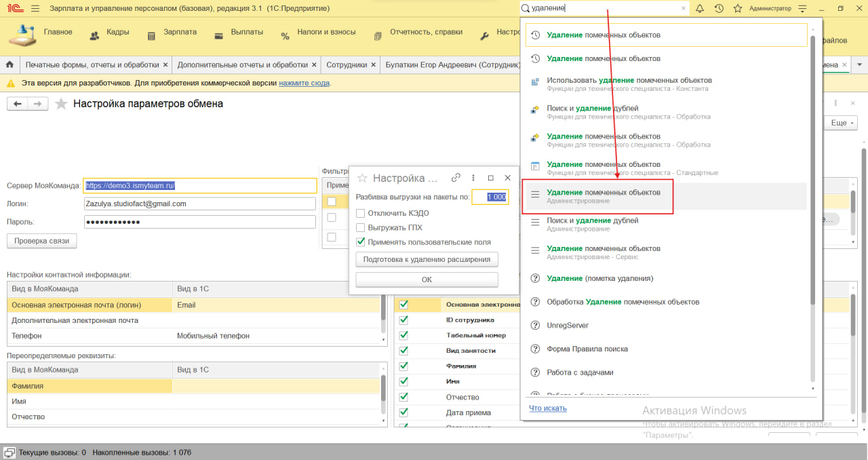The image size is (868, 460).
Task: Expand the Еще dropdown button
Action: (841, 123)
